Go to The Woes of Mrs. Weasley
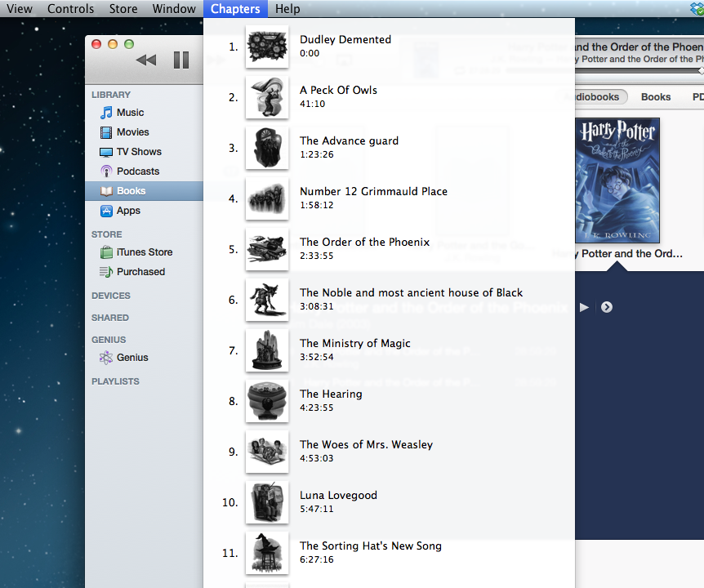 (x=389, y=452)
